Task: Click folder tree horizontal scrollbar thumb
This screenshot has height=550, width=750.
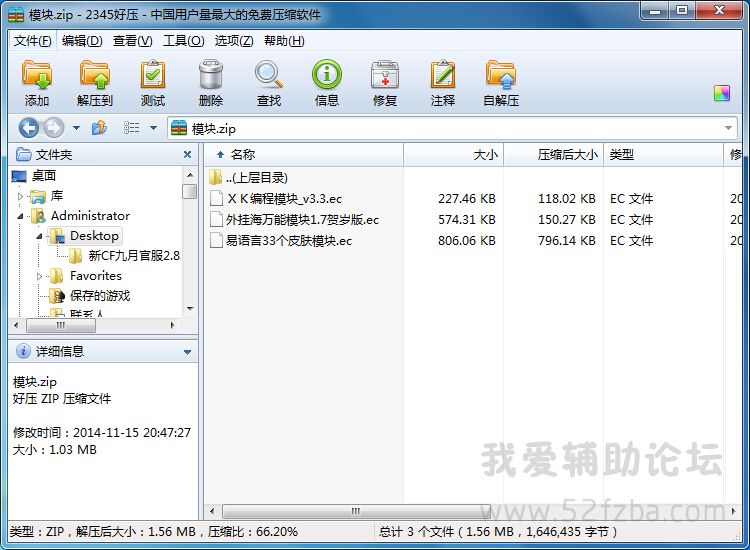Action: (61, 326)
